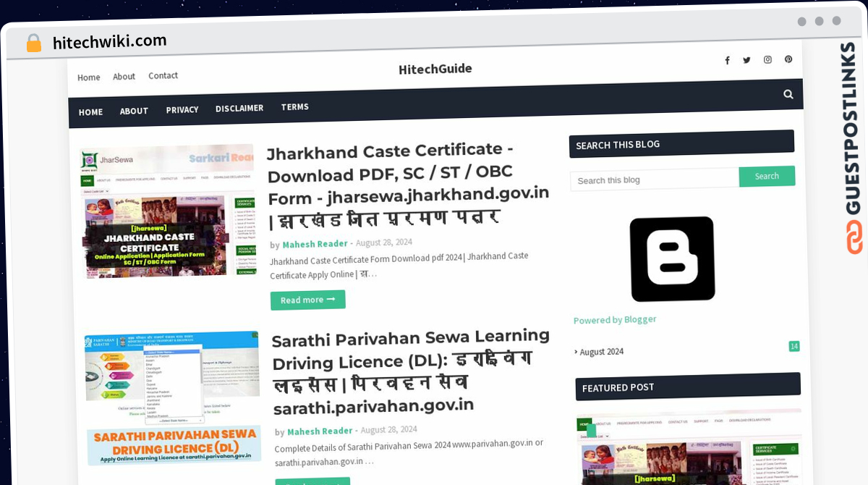
Task: Click the Sarathi post excerpt text
Action: (409, 452)
